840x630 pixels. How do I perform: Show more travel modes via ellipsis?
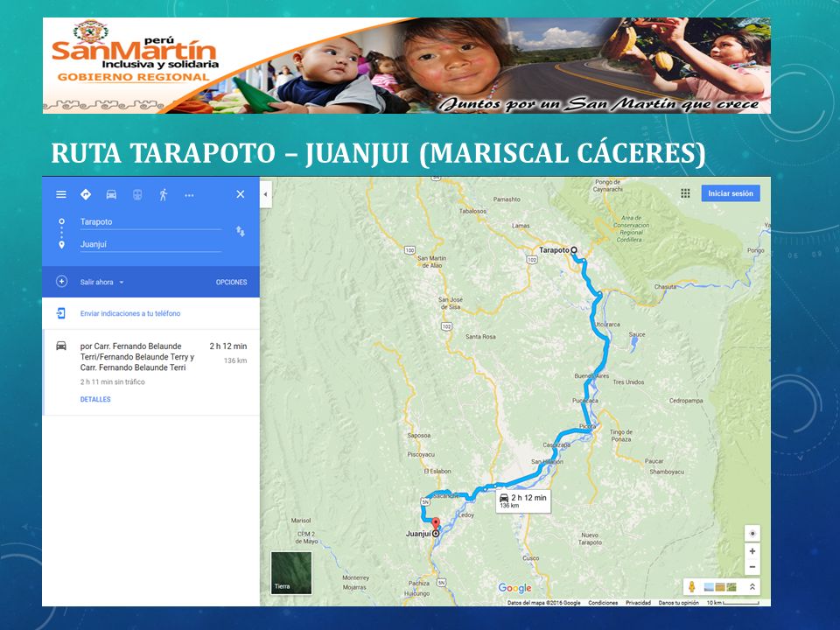tap(189, 195)
